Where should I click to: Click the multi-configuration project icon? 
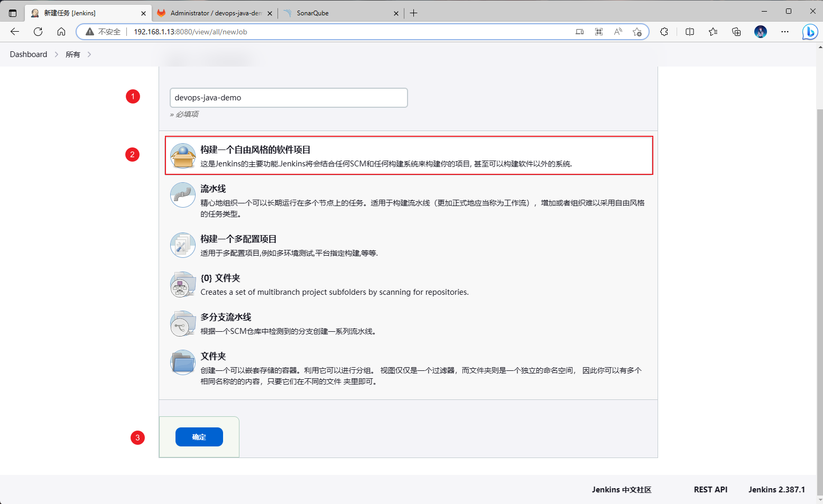183,245
